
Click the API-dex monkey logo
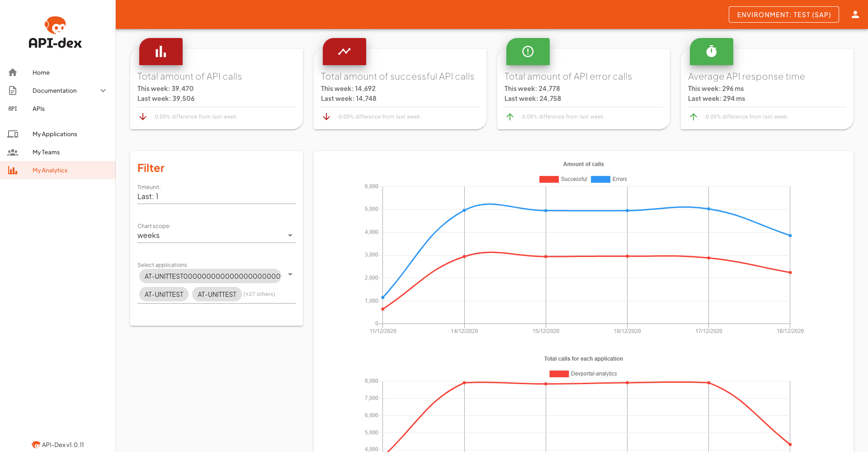coord(55,33)
